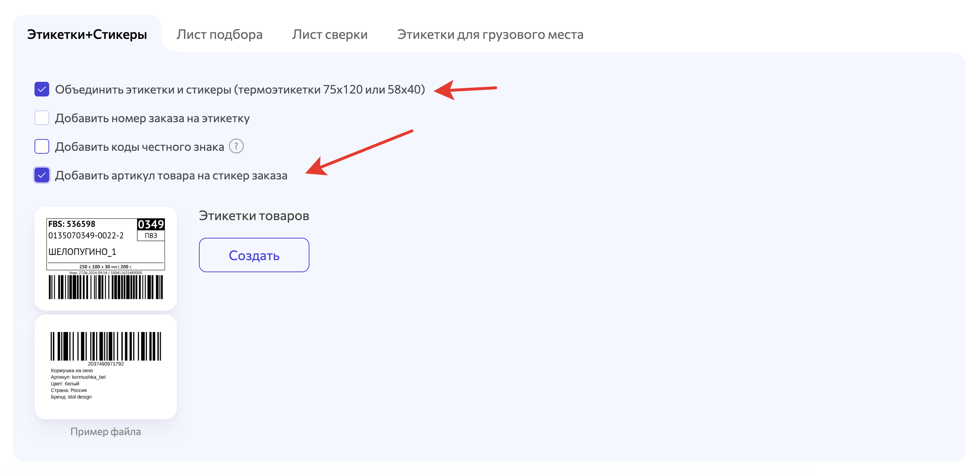Click the checkmark inside 'Добавить артикул товара' checkbox
Viewport: 980px width, 474px height.
(41, 175)
